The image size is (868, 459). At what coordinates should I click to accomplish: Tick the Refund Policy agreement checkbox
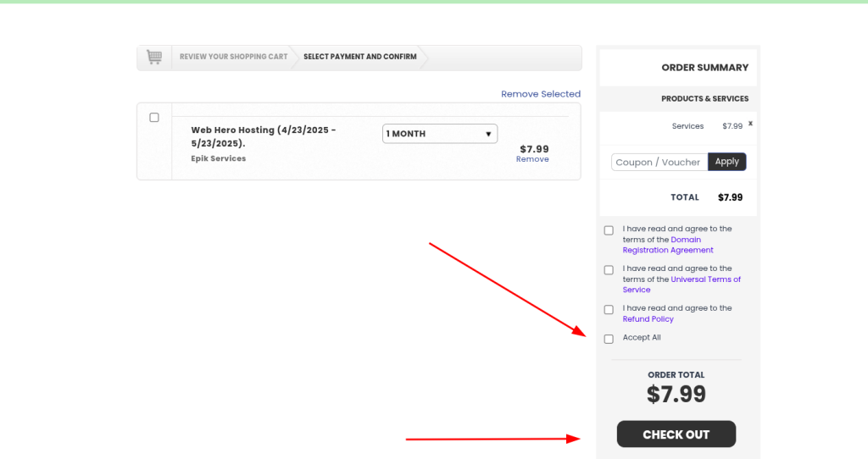609,310
